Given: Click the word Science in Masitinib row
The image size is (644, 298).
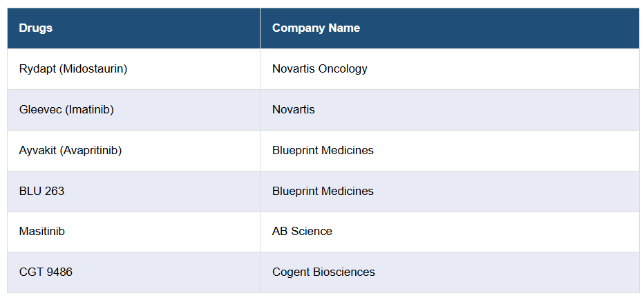Looking at the screenshot, I should pyautogui.click(x=312, y=232).
